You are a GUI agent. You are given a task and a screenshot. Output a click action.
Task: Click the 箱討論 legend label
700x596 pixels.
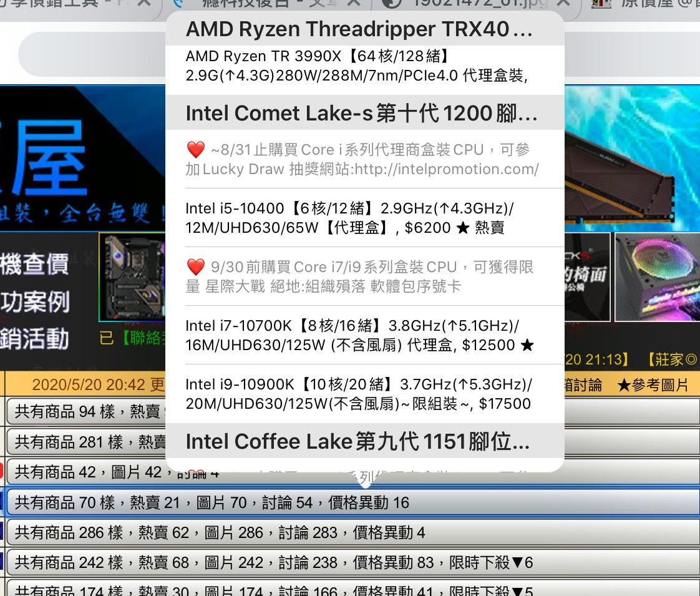[x=583, y=385]
